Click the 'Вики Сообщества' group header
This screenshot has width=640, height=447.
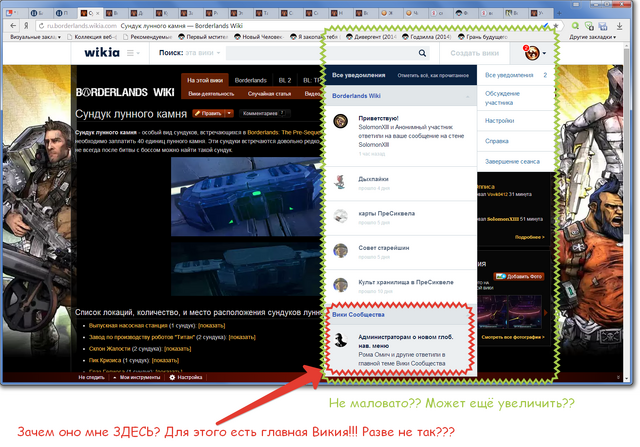pyautogui.click(x=358, y=315)
